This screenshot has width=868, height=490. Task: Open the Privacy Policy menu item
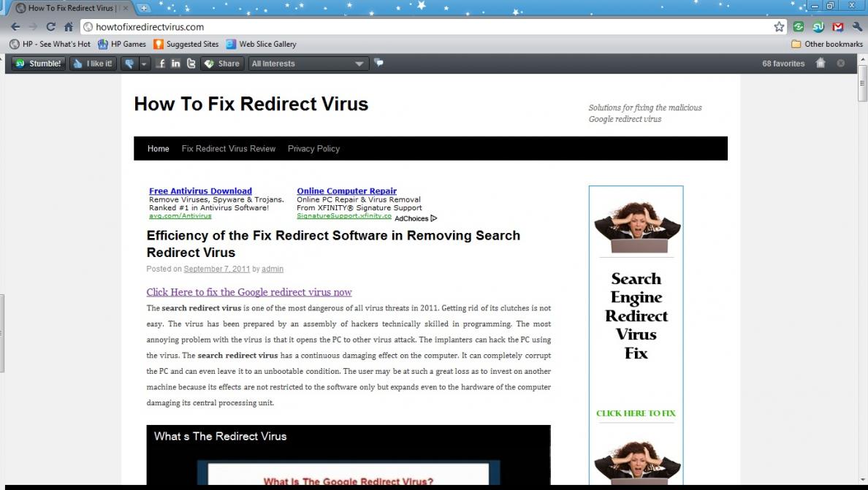pyautogui.click(x=314, y=149)
